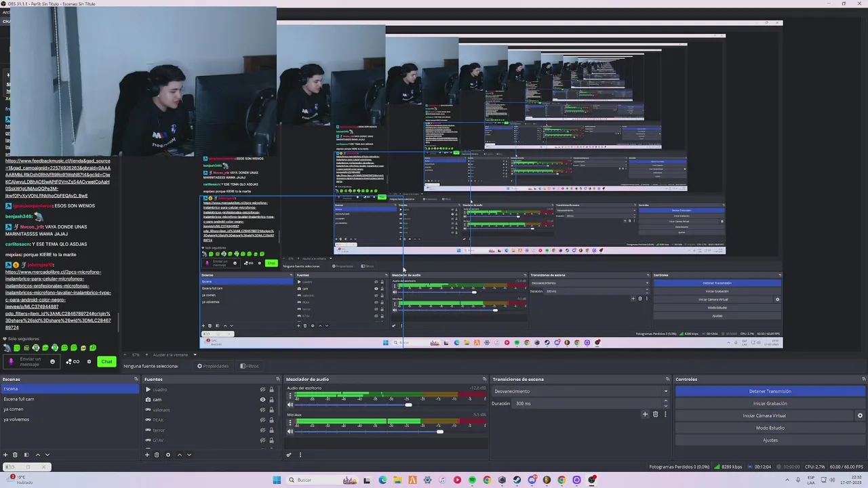The width and height of the screenshot is (868, 488).
Task: Switch to ya volvemos scene
Action: pyautogui.click(x=70, y=420)
